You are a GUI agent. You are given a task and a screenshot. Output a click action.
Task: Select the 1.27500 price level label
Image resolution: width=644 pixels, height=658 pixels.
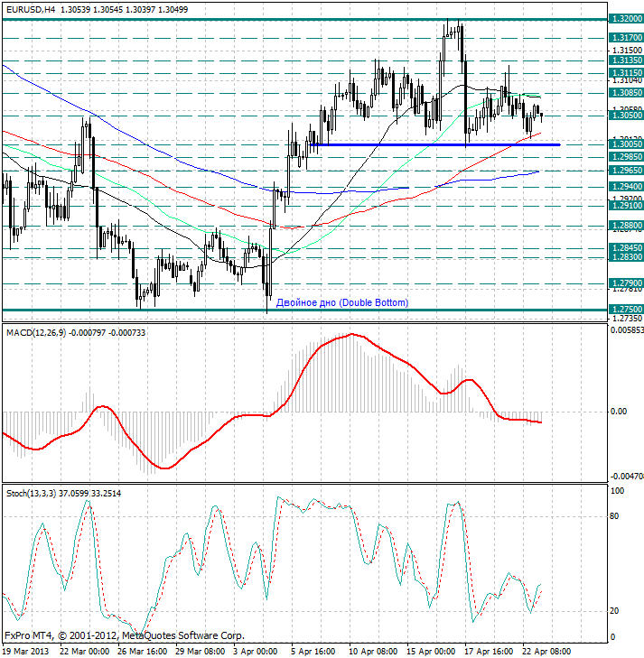(626, 310)
